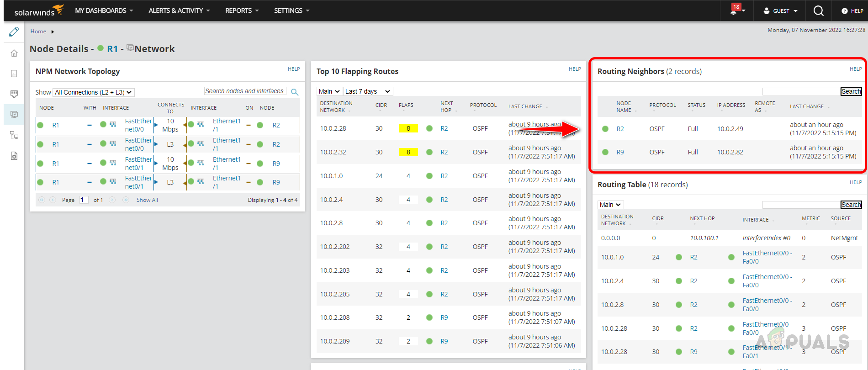
Task: Focus the Search nodes and interfaces field
Action: [245, 91]
